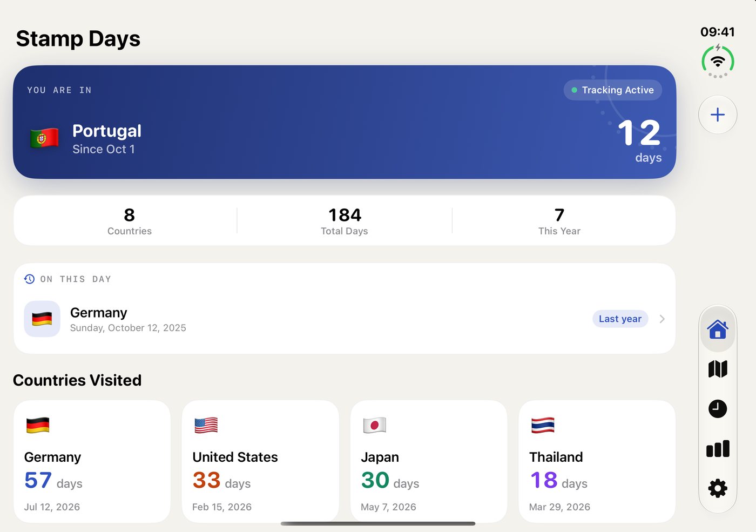The height and width of the screenshot is (532, 756).
Task: Click the Mar 29, 2026 date
Action: click(x=559, y=507)
